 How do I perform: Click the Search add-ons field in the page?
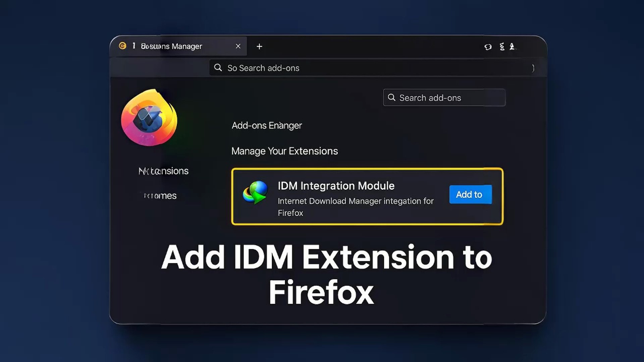pyautogui.click(x=444, y=98)
